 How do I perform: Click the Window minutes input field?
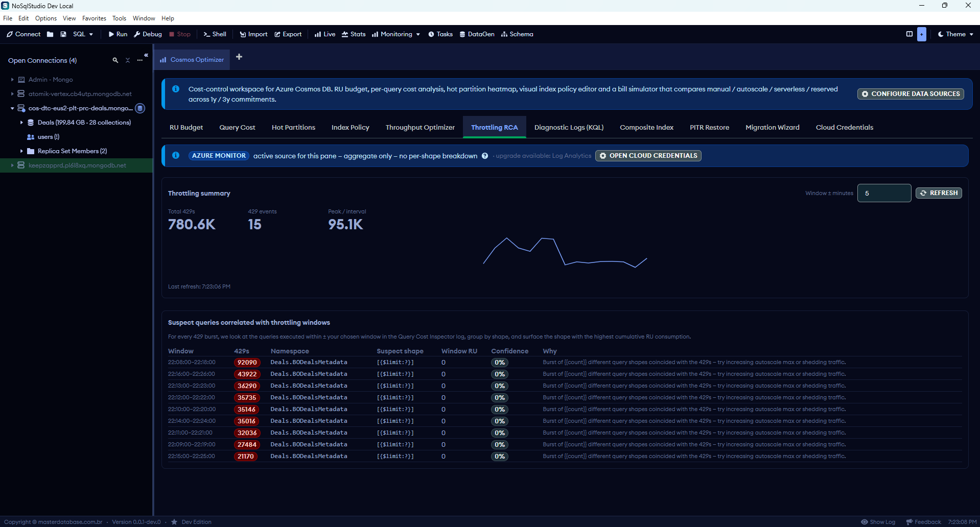tap(884, 193)
